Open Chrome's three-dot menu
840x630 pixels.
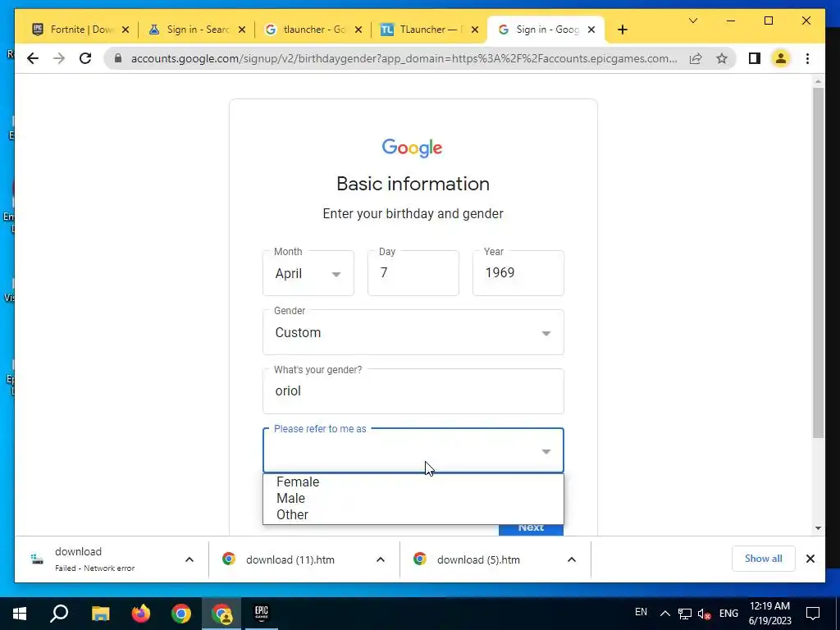click(x=807, y=58)
